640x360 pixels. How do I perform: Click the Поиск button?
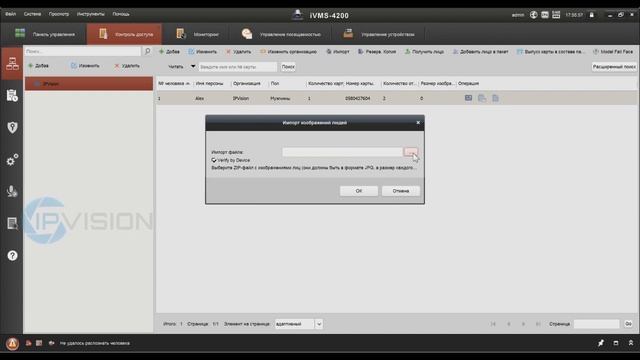click(x=288, y=67)
